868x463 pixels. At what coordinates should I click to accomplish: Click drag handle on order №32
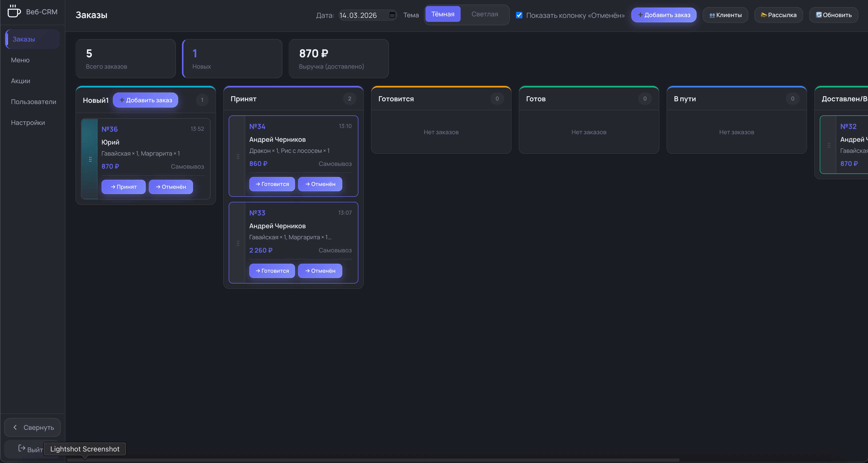tap(829, 145)
